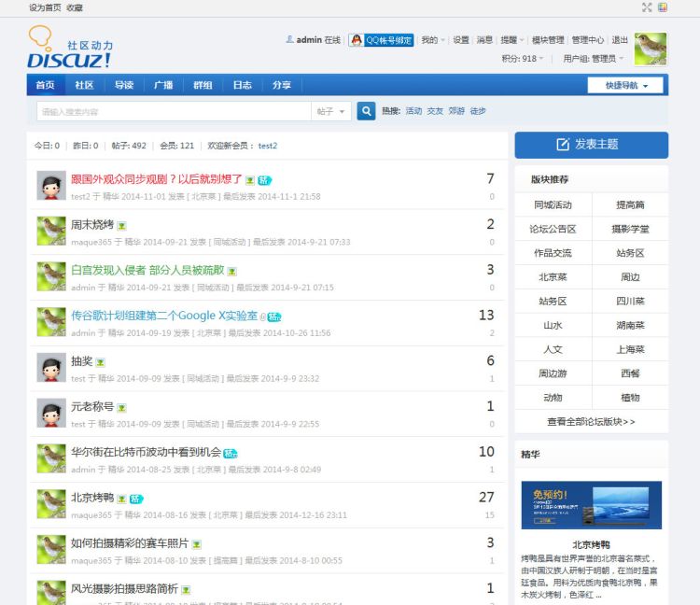Click the image attachment icon after 白宫发现入侵者 title

(231, 272)
